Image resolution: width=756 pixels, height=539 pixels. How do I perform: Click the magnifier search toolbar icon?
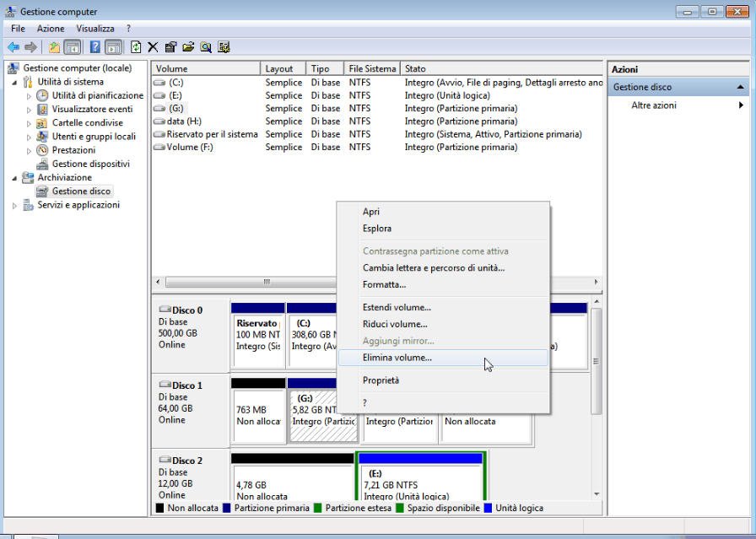[206, 47]
